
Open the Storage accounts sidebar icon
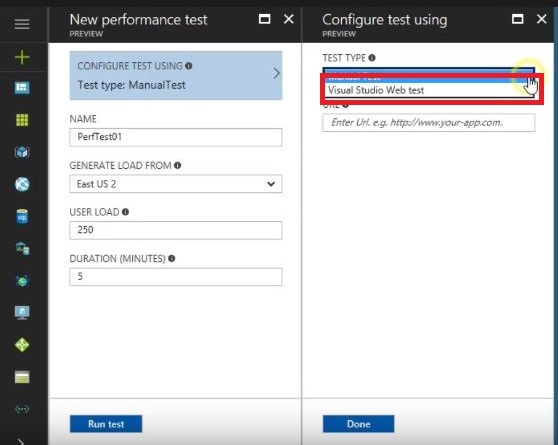pyautogui.click(x=22, y=377)
